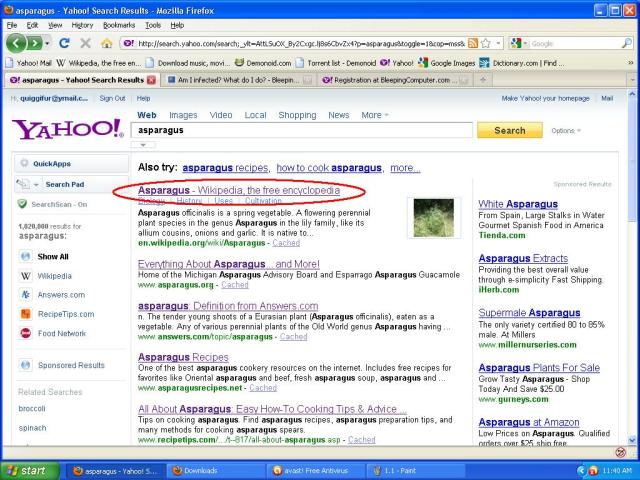
Task: Click the Windows start button
Action: tap(30, 471)
